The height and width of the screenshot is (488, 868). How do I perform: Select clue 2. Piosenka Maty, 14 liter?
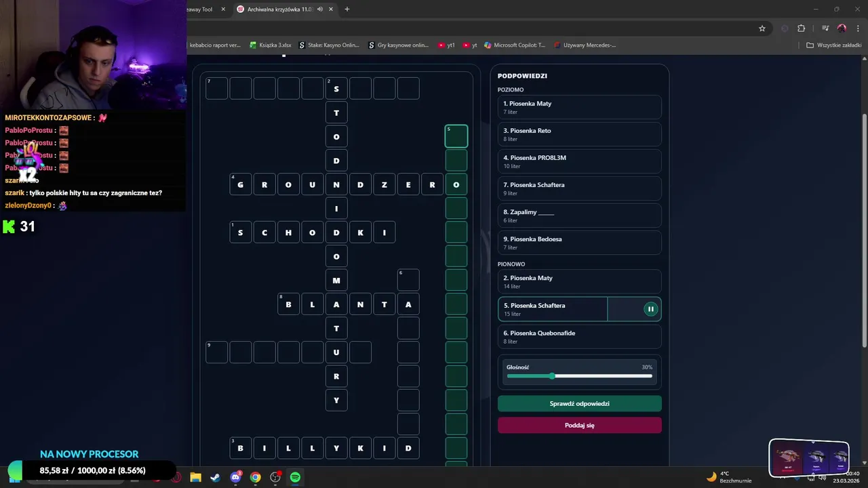(580, 282)
